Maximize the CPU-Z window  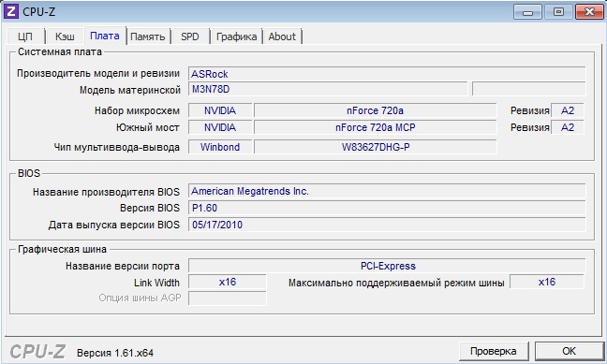tap(558, 12)
